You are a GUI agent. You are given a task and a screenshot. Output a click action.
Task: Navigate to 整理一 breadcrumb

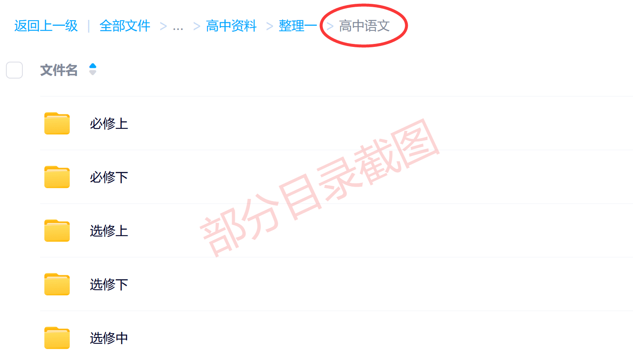(x=297, y=26)
